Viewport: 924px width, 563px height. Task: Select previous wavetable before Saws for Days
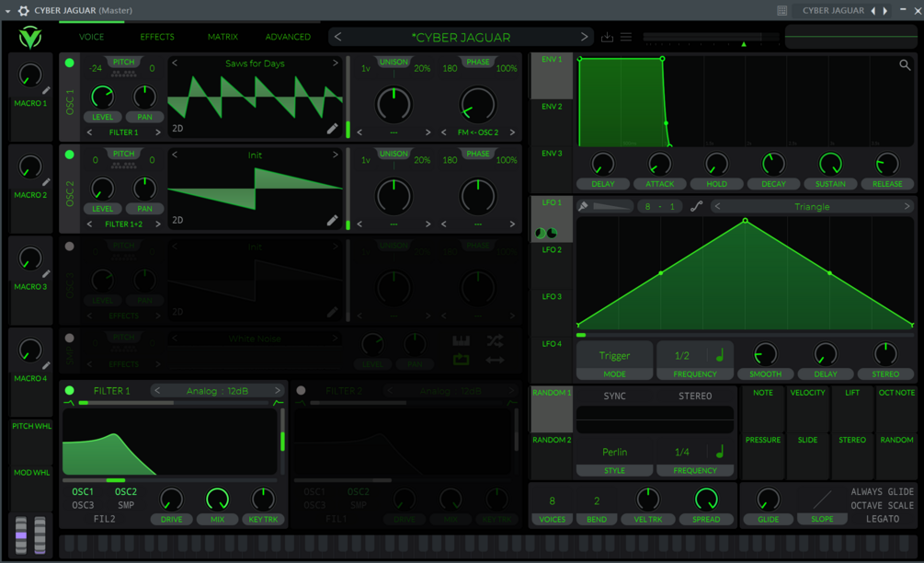point(175,63)
